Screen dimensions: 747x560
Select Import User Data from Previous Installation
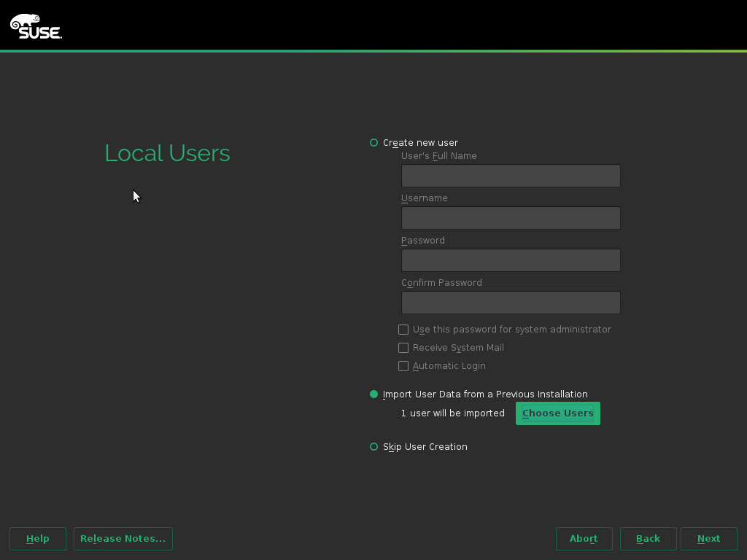(x=374, y=394)
